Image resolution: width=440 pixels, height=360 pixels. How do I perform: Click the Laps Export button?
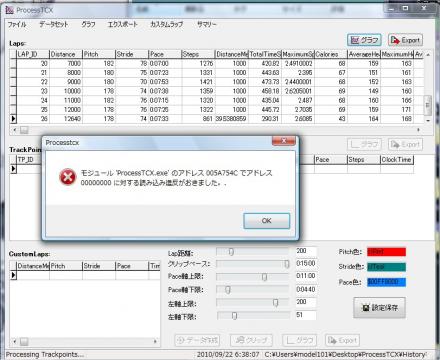point(406,40)
